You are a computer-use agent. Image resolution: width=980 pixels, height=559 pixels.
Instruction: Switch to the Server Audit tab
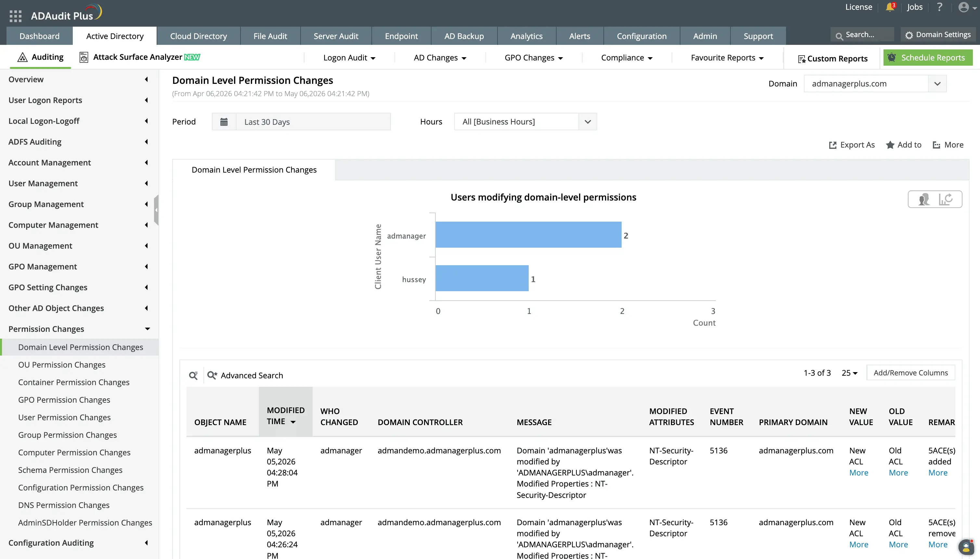(x=336, y=36)
